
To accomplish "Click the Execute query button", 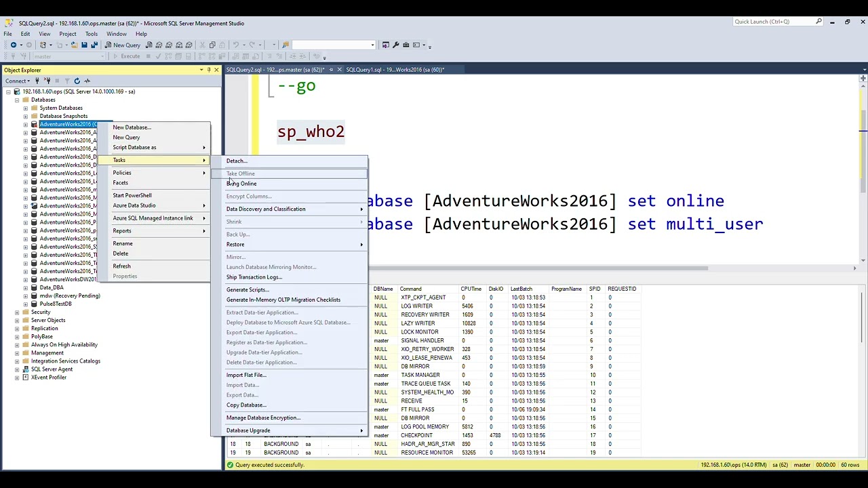I will tap(126, 56).
